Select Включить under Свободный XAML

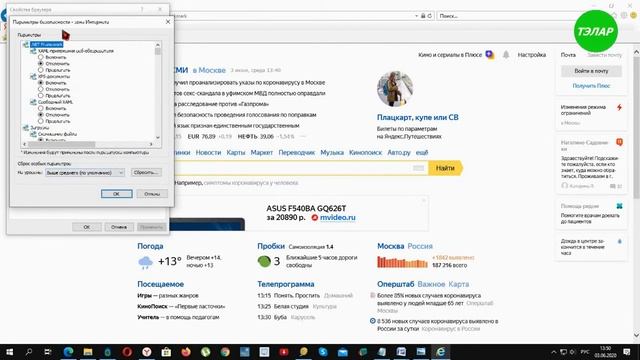point(40,109)
